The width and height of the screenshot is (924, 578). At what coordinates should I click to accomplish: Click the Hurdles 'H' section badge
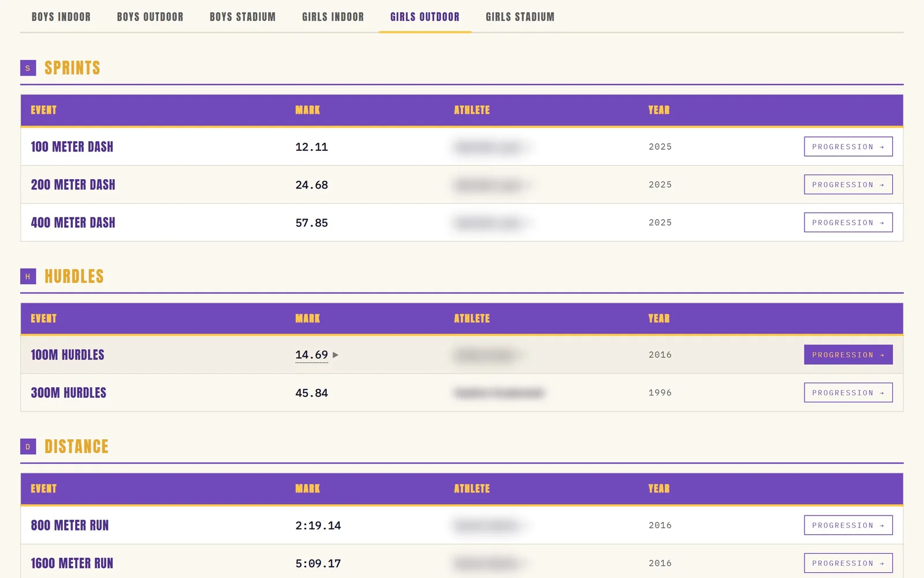[x=28, y=276]
